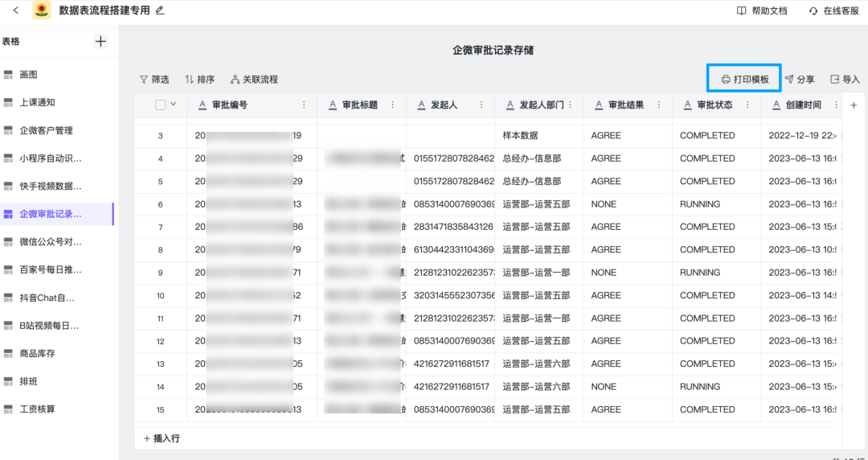Open the 创建时间 column options menu
This screenshot has width=868, height=460.
836,105
